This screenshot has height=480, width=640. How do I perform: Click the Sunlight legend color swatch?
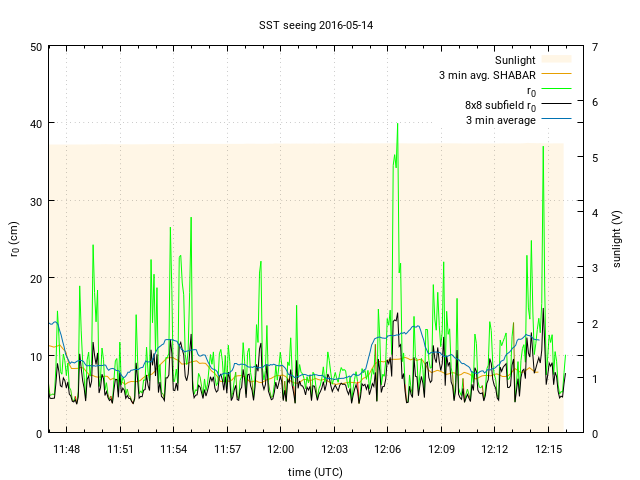[x=555, y=60]
